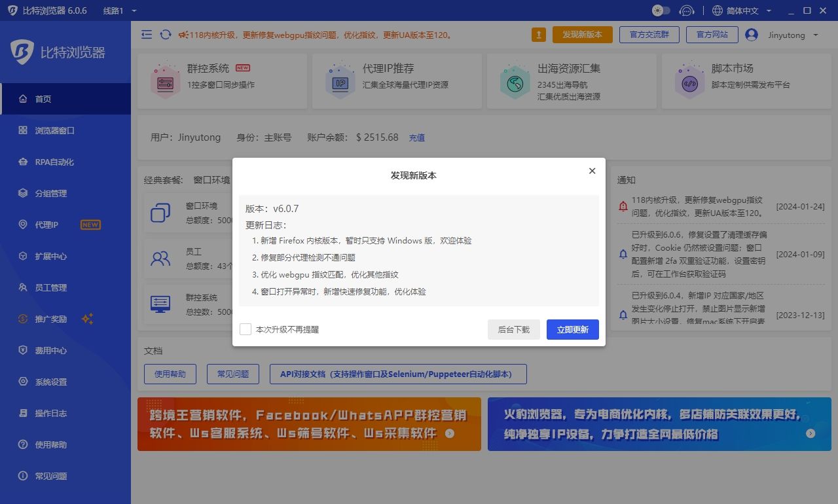
Task: Expand the Jinyutong account menu
Action: click(x=782, y=35)
